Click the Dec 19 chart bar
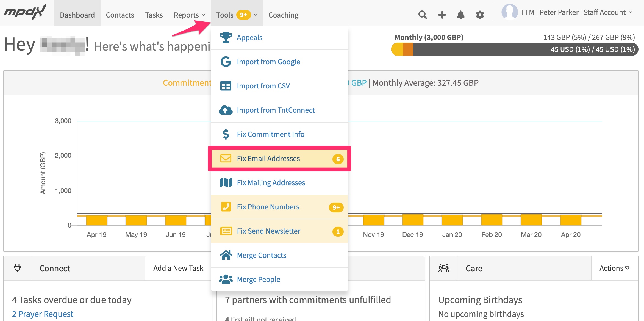 413,220
